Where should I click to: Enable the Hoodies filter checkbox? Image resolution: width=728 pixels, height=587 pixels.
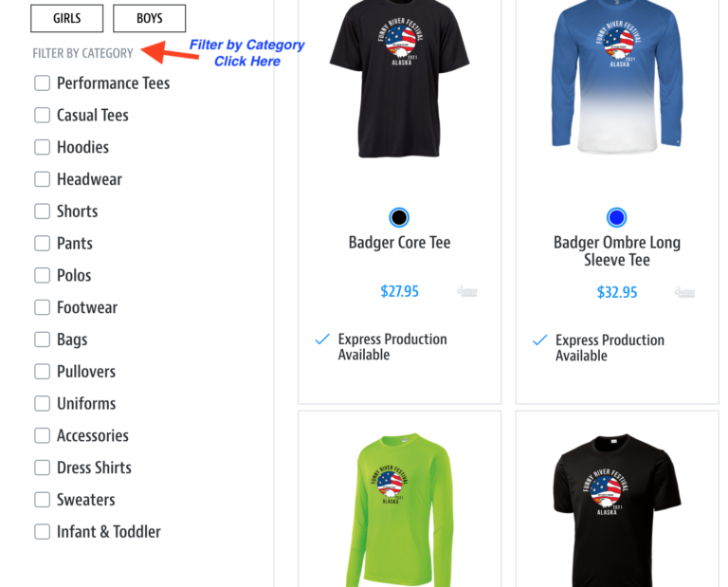pos(43,147)
